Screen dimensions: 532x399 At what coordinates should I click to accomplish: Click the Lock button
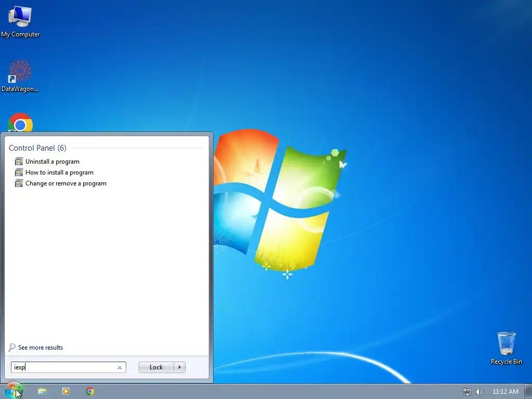point(156,367)
